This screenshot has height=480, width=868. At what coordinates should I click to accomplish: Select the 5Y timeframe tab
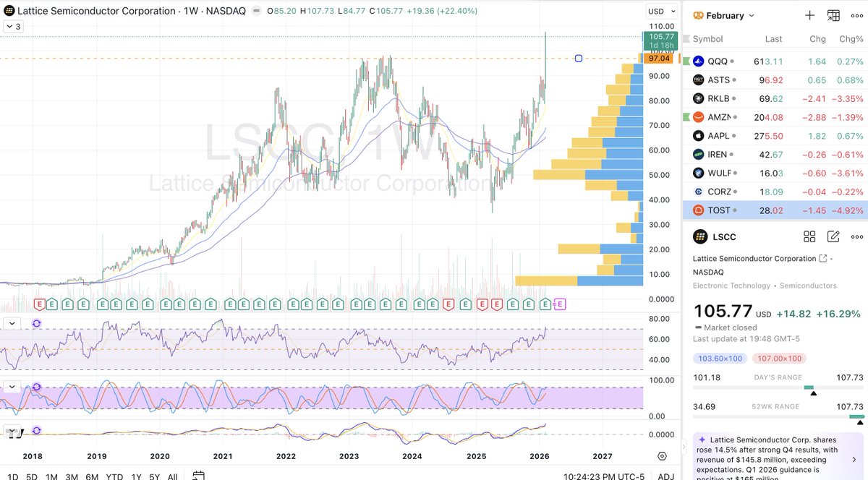click(x=153, y=476)
